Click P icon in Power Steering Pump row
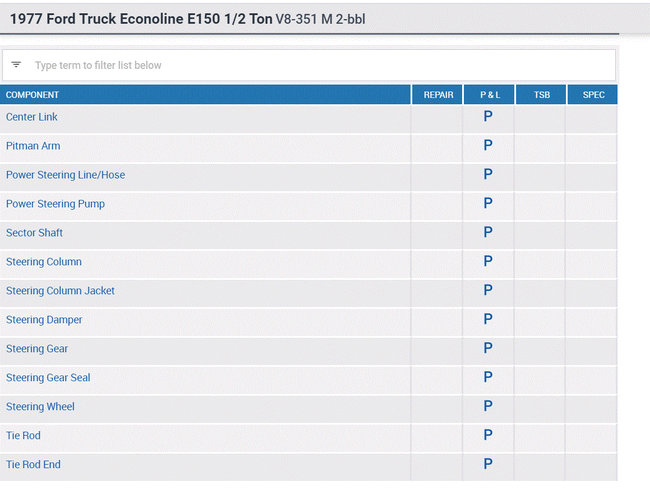 click(488, 204)
